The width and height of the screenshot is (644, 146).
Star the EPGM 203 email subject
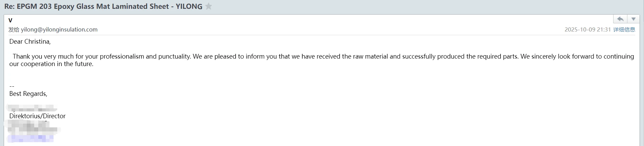click(209, 6)
